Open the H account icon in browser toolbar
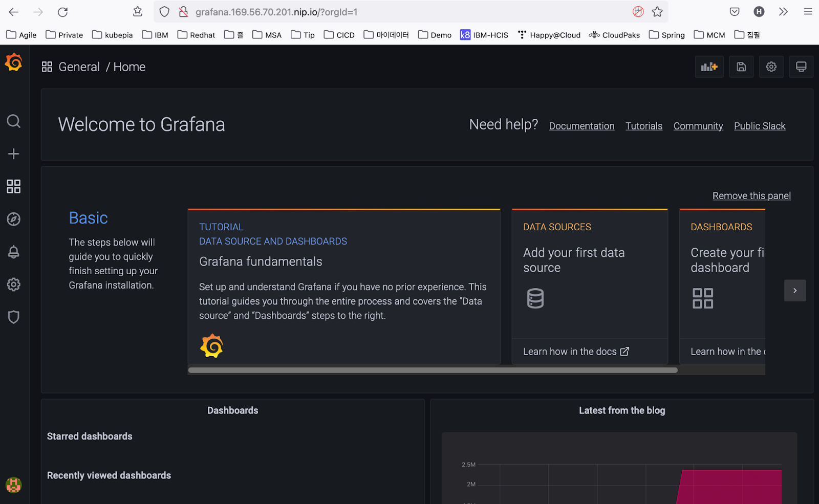This screenshot has height=504, width=819. tap(759, 12)
